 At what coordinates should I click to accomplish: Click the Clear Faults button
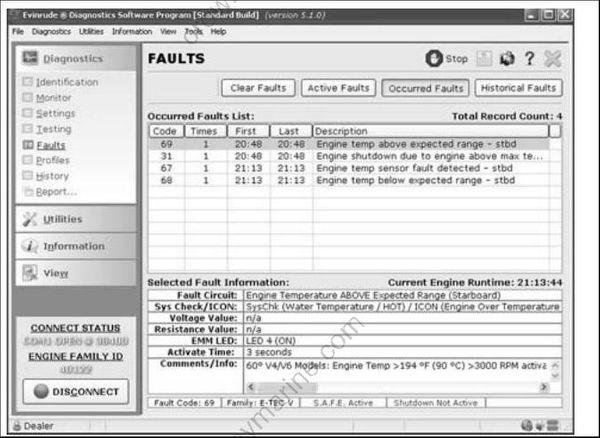[x=258, y=88]
